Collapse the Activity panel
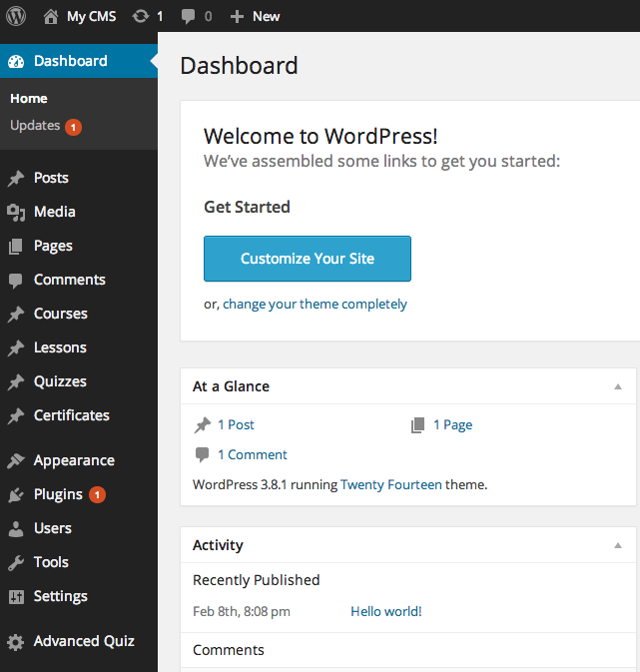 [618, 545]
